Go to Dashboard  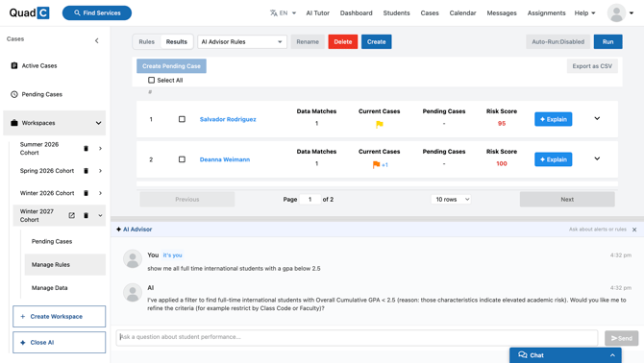click(356, 13)
